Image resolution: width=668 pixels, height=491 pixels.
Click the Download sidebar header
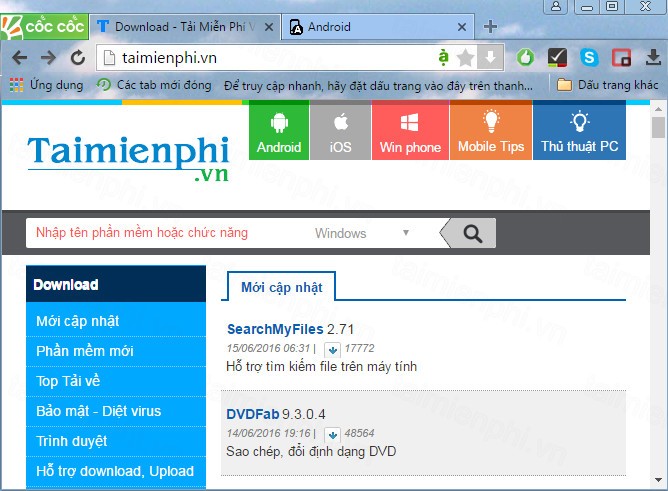(x=116, y=284)
